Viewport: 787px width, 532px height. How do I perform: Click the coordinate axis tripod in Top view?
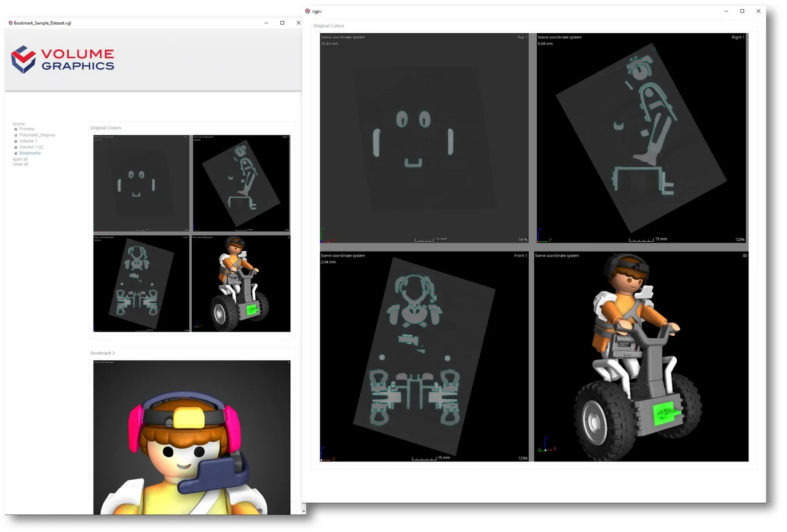click(x=326, y=236)
